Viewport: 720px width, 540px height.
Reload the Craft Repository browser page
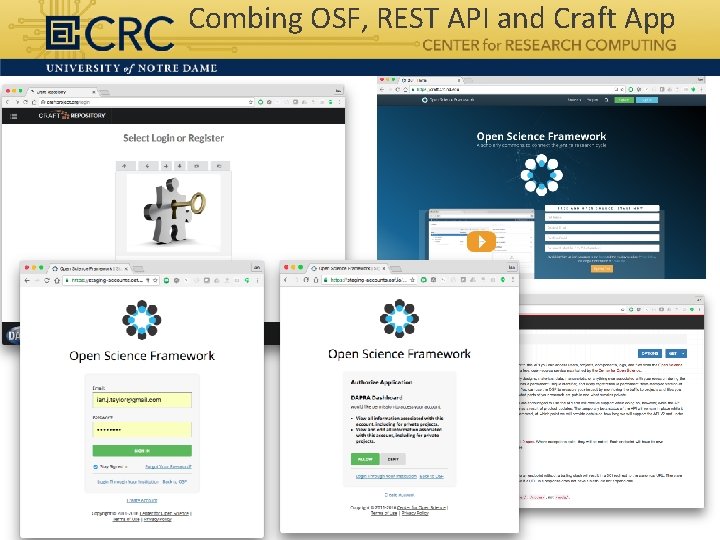click(26, 102)
